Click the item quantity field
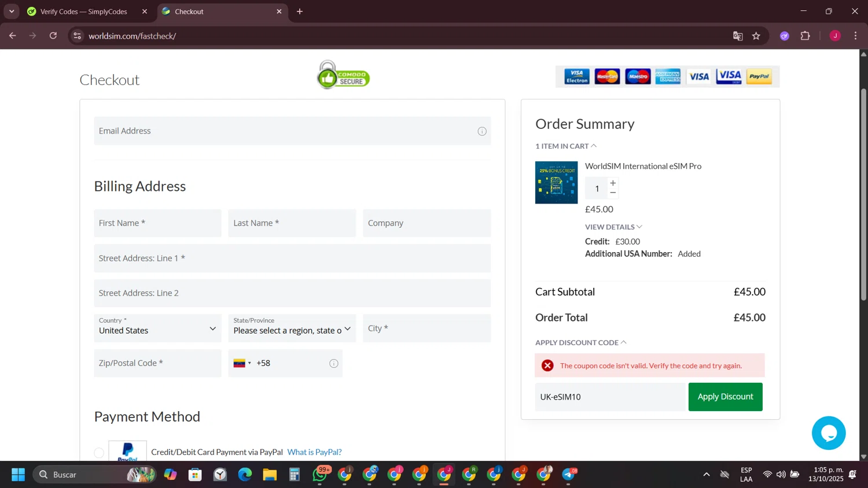The image size is (868, 488). click(x=597, y=188)
